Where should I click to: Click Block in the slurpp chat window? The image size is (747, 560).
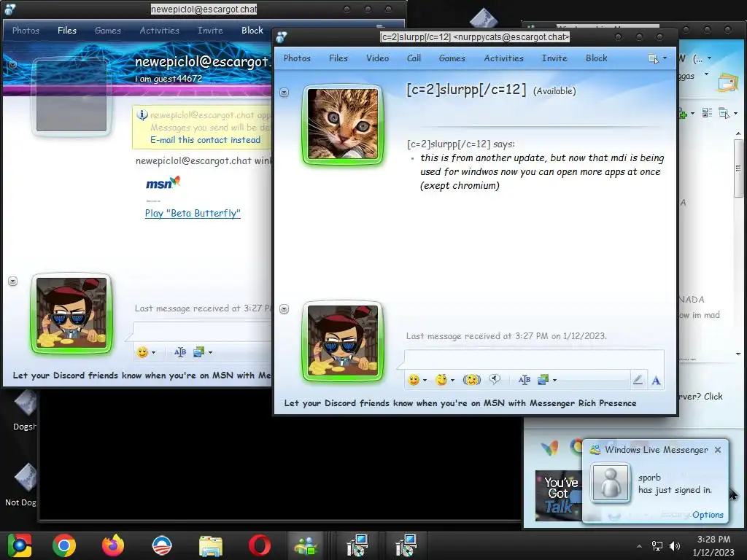click(x=596, y=58)
